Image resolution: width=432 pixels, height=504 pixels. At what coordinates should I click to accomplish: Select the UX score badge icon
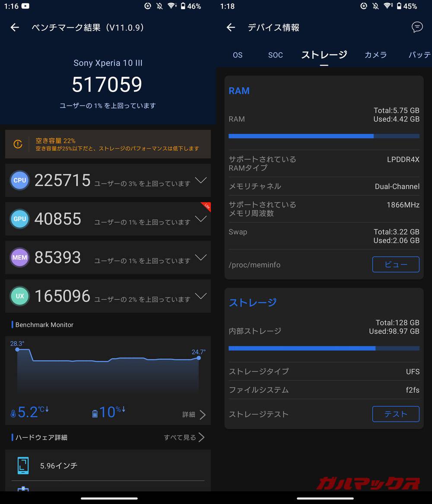click(x=19, y=296)
